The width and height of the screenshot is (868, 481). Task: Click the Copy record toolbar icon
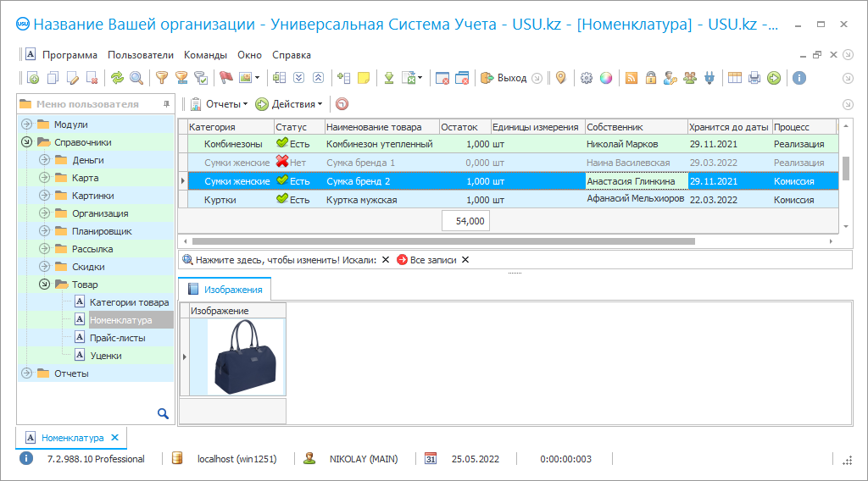tap(53, 78)
